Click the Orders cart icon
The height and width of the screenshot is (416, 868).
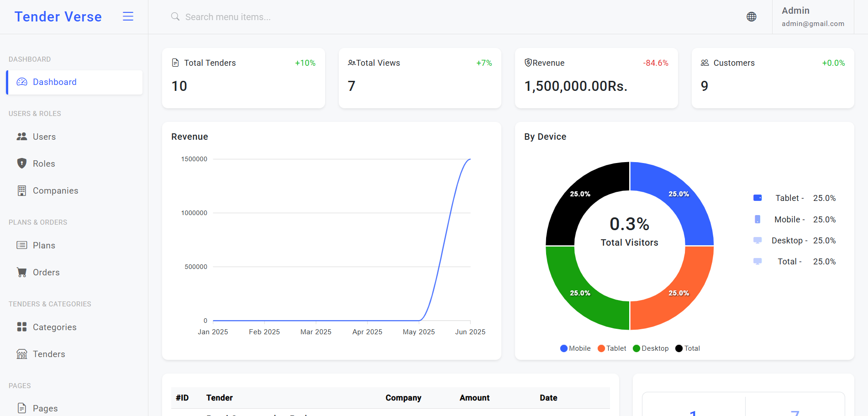coord(22,272)
